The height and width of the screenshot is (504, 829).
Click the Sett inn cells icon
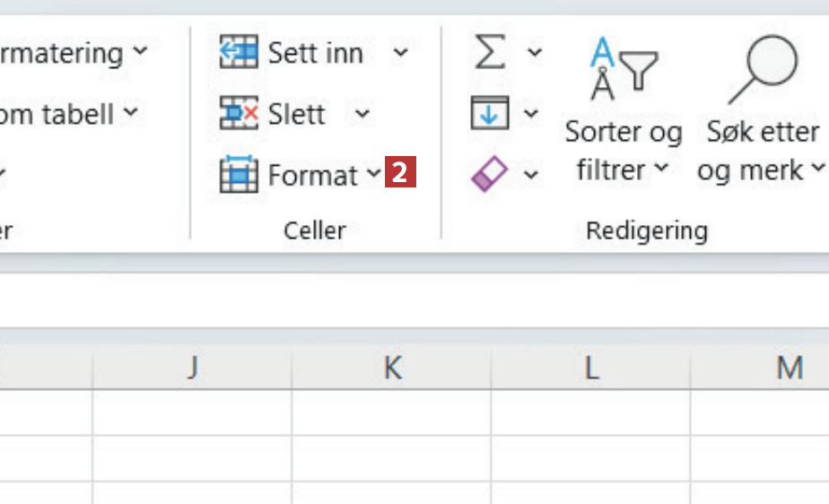[239, 53]
